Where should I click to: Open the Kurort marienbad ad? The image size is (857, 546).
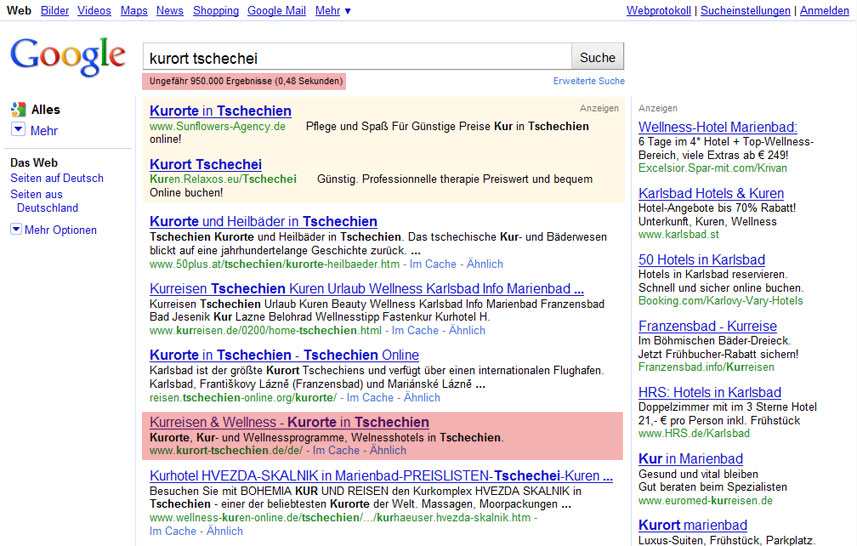[x=692, y=525]
